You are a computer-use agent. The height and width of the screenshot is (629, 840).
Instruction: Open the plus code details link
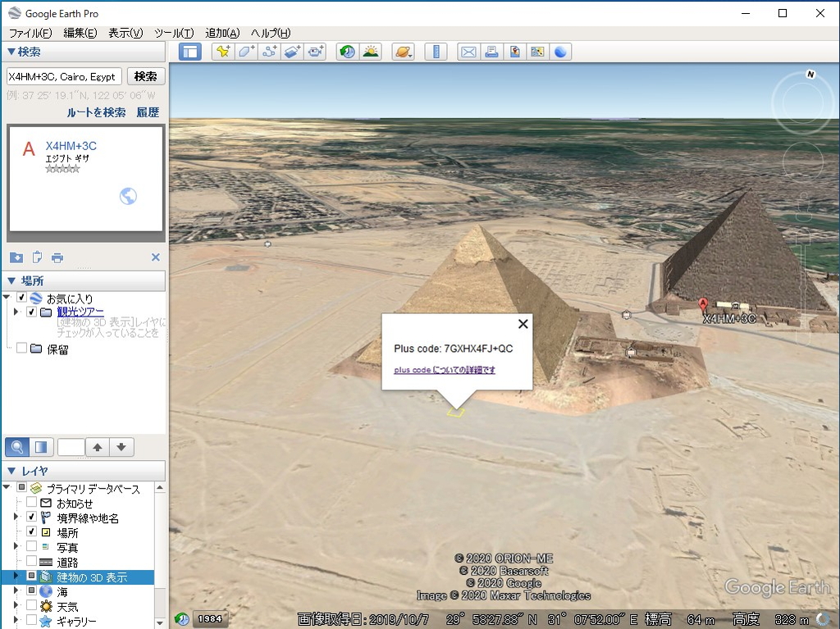coord(444,370)
